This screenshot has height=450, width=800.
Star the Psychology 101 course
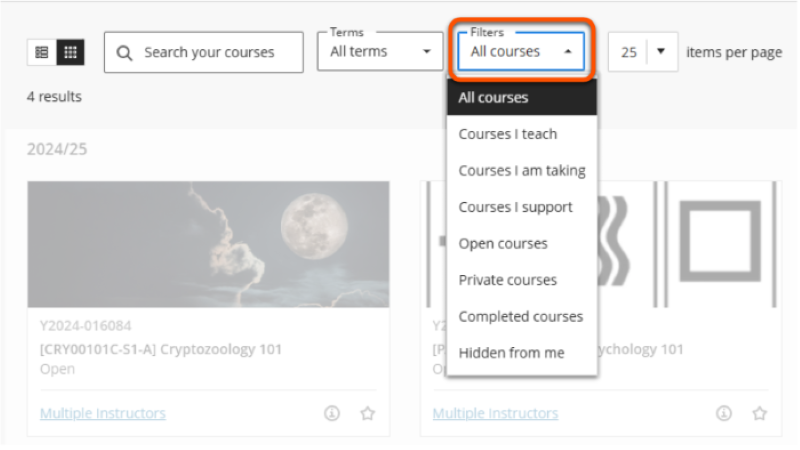coord(759,413)
